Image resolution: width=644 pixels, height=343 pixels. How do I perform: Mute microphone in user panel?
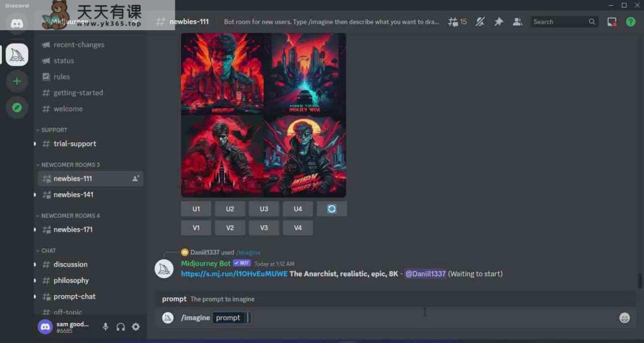pyautogui.click(x=106, y=327)
